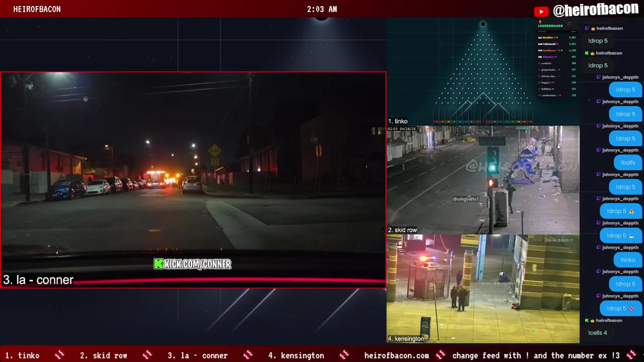Click the '2. skid row' feed label

[x=403, y=230]
